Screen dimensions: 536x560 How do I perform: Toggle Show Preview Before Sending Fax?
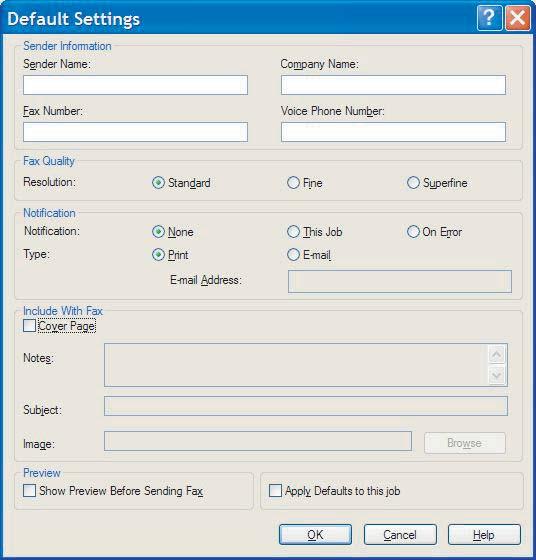[29, 491]
